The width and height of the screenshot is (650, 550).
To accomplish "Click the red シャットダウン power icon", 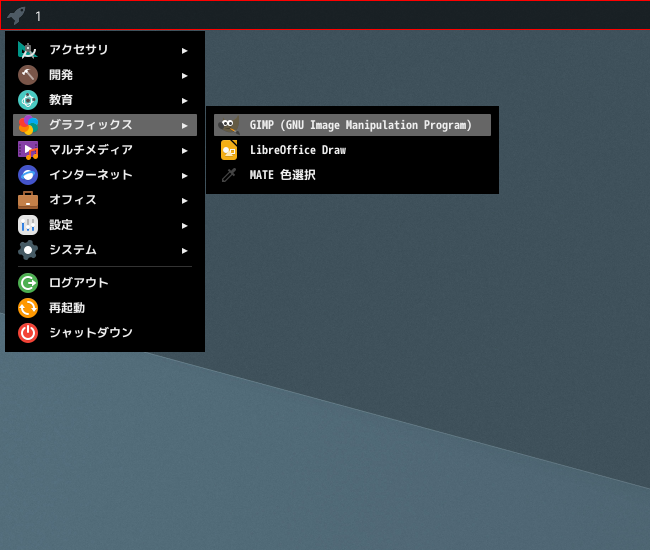I will pos(28,333).
